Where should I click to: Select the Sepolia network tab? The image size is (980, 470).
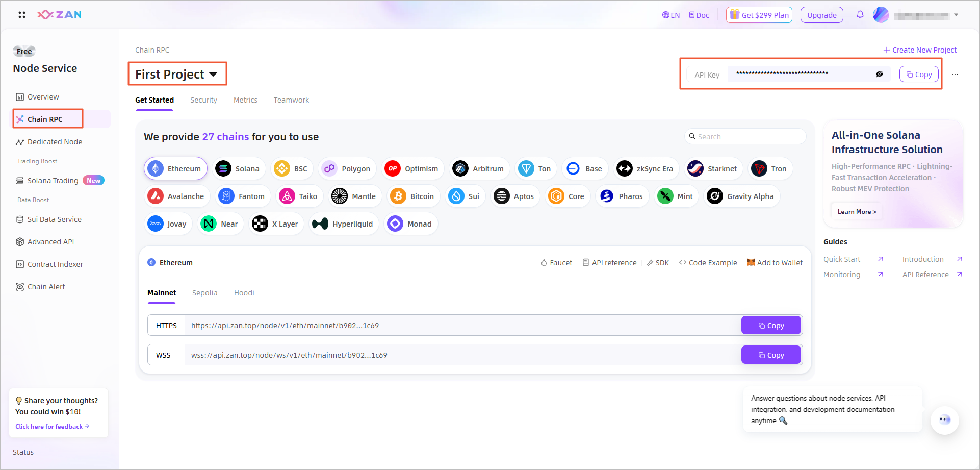pos(205,293)
